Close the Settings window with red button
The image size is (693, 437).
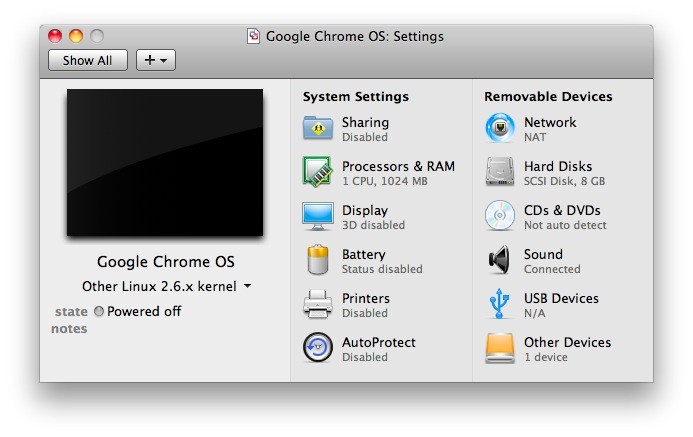click(x=55, y=36)
